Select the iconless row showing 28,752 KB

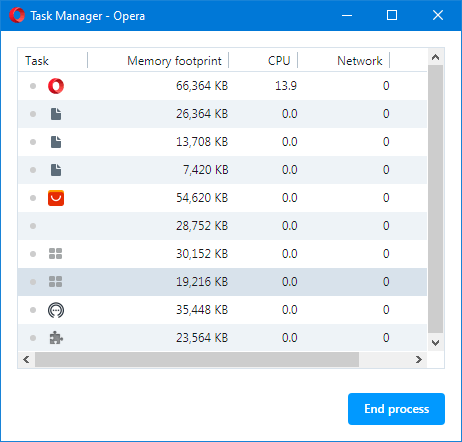coord(222,226)
